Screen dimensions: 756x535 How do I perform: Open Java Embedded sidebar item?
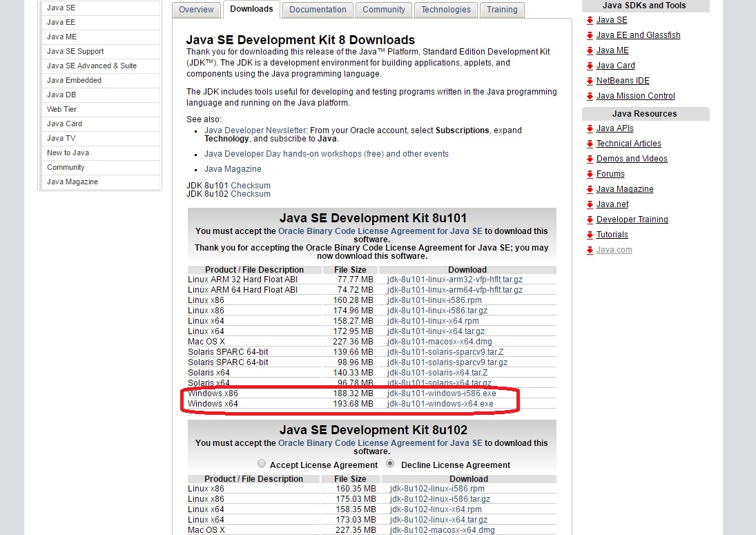[x=100, y=80]
